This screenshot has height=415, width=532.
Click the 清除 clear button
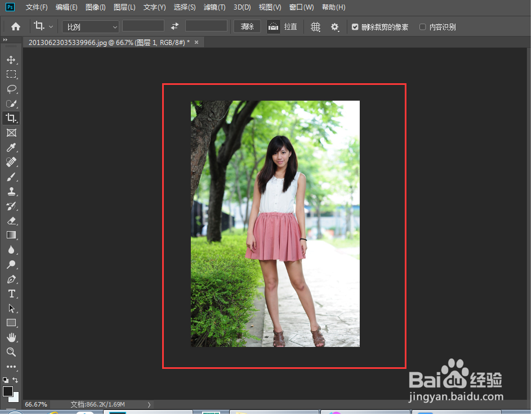(247, 26)
